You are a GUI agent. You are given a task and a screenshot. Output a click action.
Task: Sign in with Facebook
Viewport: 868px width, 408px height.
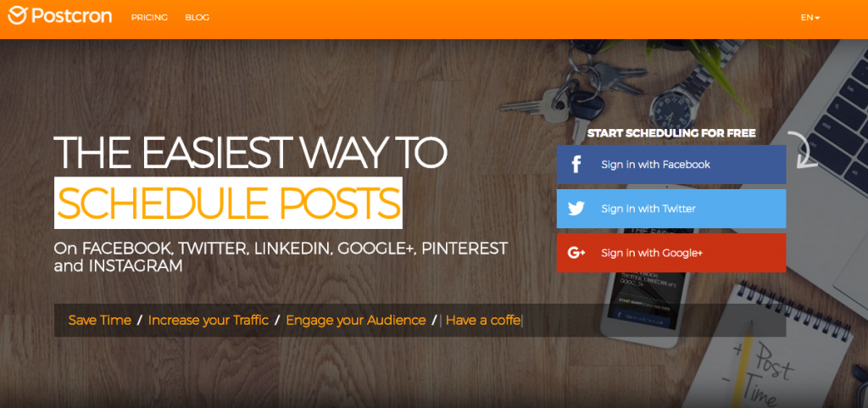(x=671, y=165)
